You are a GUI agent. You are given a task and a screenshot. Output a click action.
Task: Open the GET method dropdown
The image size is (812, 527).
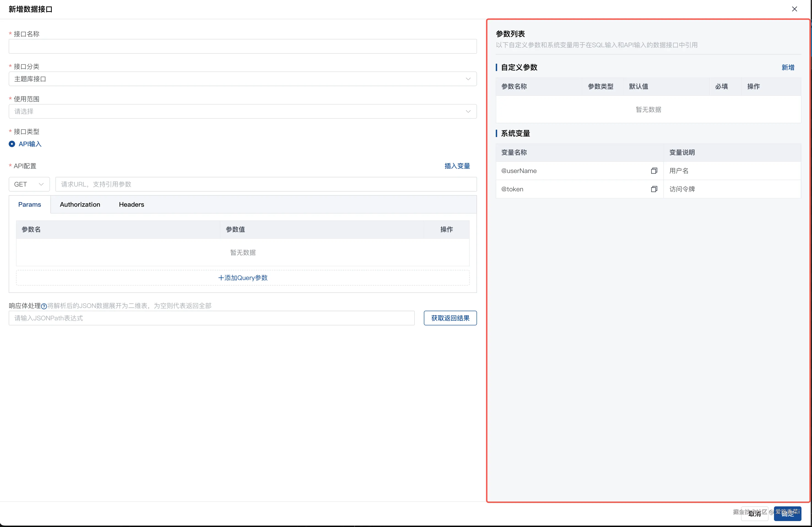[29, 184]
